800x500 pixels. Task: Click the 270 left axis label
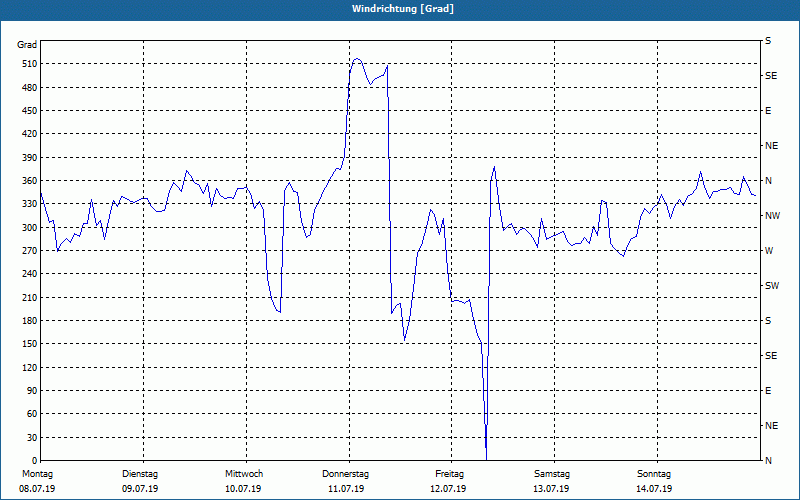[x=29, y=251]
